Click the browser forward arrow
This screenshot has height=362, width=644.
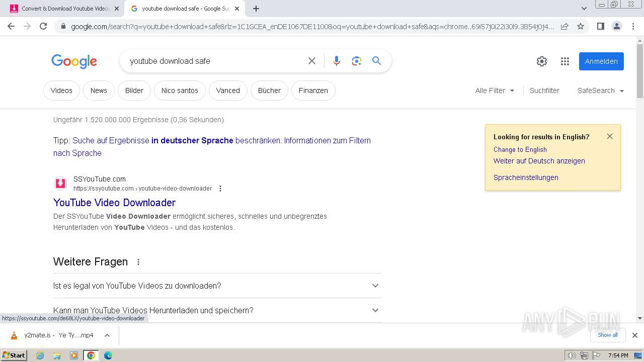click(x=27, y=26)
